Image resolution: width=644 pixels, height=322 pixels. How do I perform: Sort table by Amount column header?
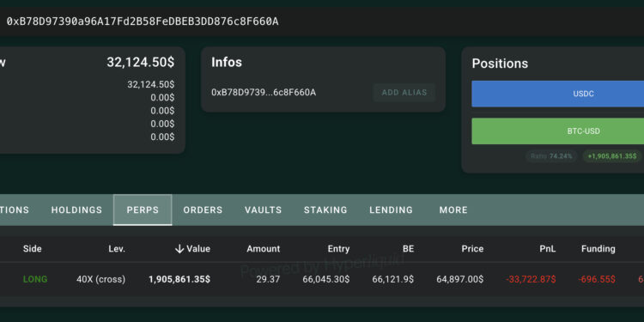[264, 248]
